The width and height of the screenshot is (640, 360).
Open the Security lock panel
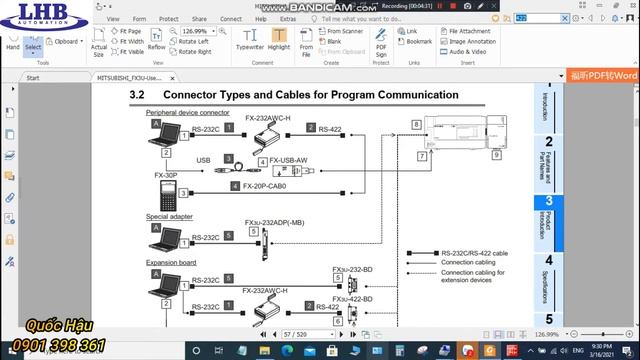[10, 240]
